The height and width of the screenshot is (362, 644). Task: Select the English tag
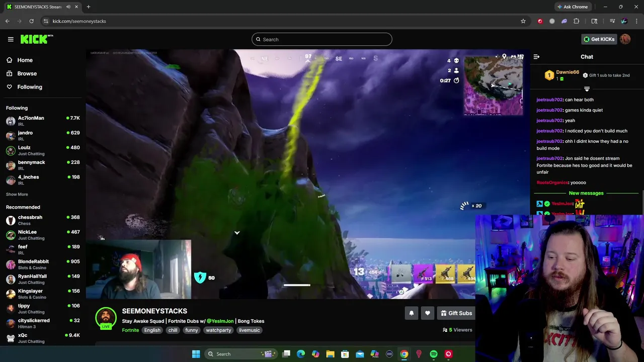click(152, 330)
